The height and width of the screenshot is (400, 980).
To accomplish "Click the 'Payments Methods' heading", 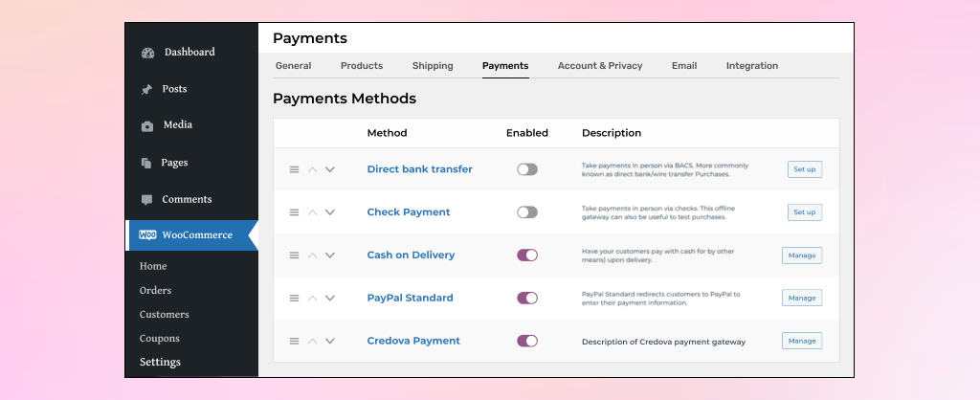I will point(345,99).
